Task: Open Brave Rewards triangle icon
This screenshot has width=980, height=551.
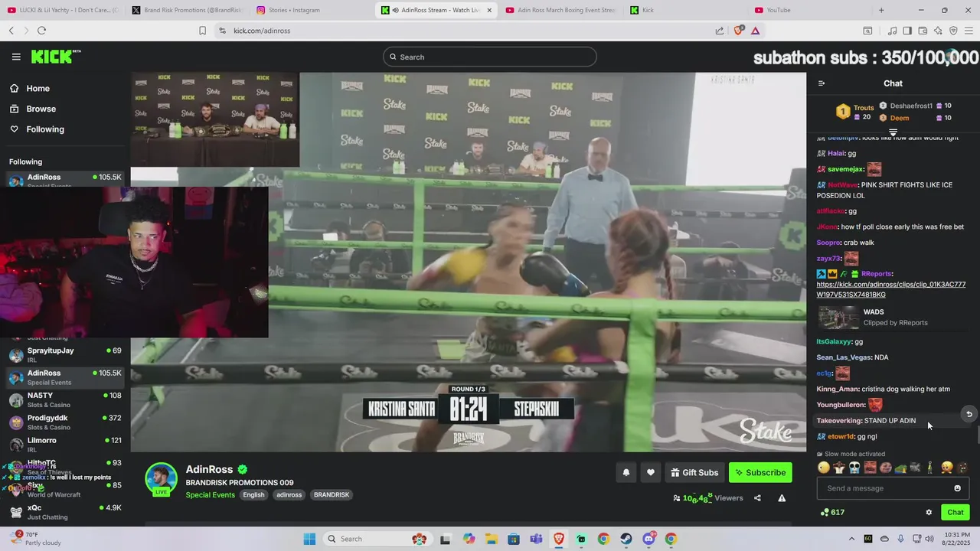Action: (755, 31)
